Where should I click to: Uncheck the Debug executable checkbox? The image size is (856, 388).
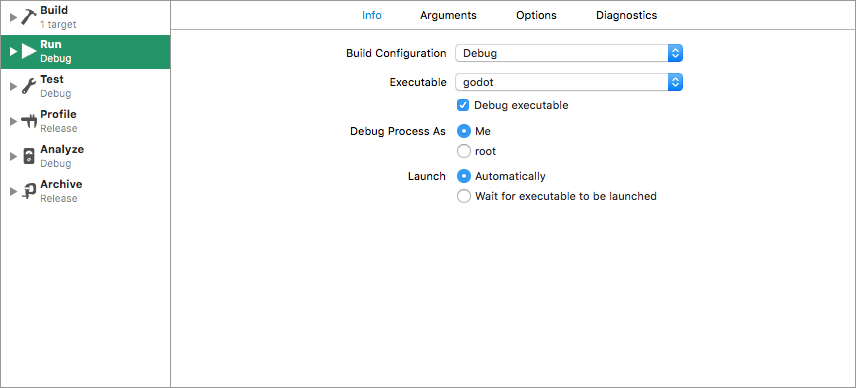tap(463, 105)
